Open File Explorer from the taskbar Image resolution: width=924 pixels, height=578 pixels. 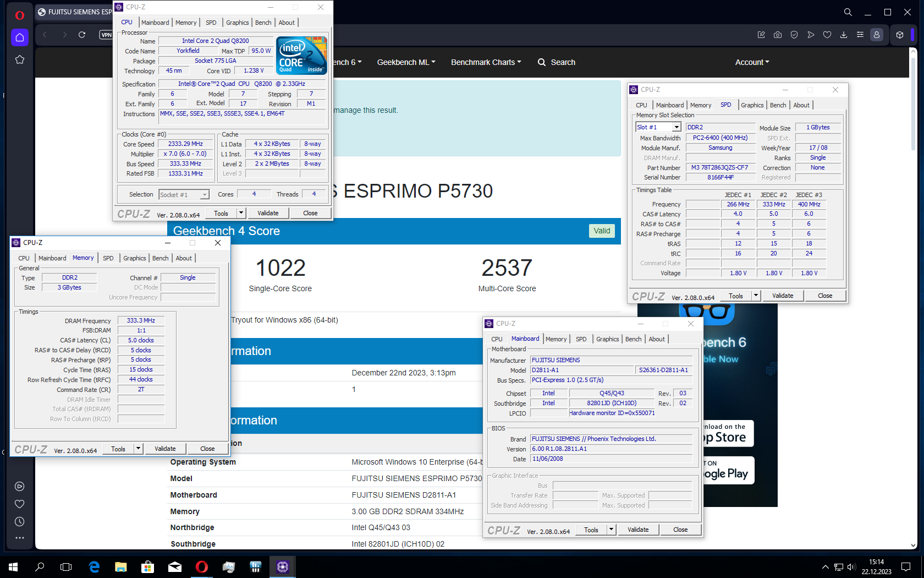(x=120, y=566)
